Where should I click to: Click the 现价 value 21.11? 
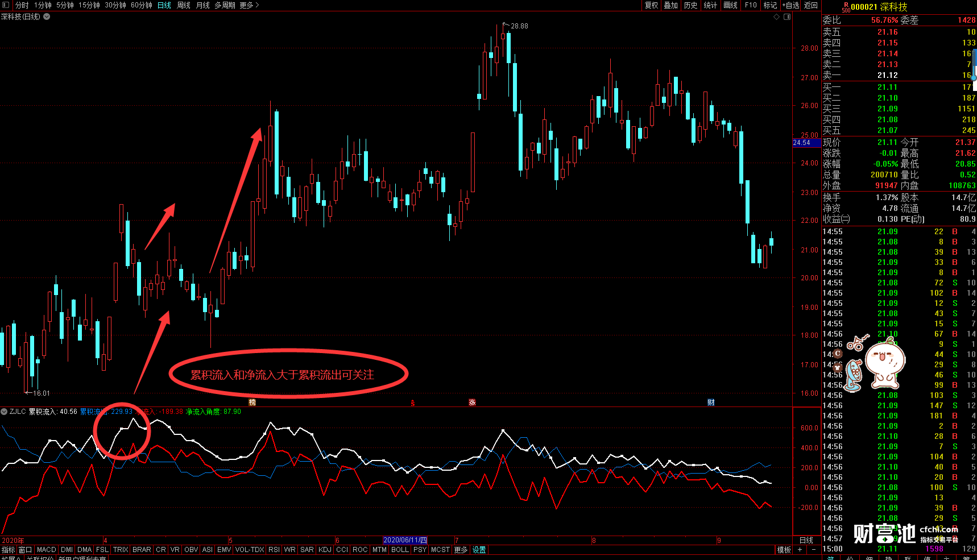[x=887, y=142]
